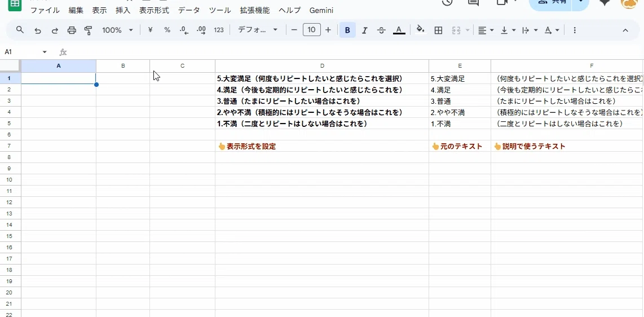Open version history clock icon

(447, 2)
